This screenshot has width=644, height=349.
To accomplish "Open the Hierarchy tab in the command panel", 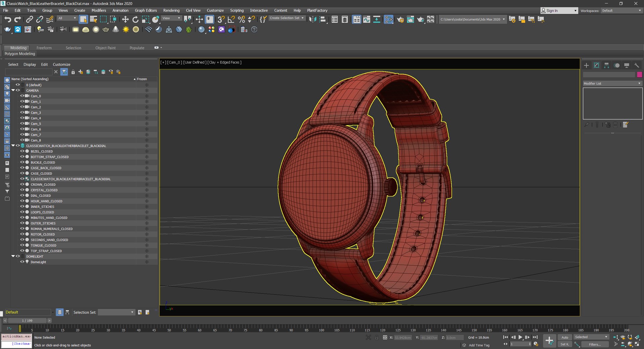I will [606, 65].
